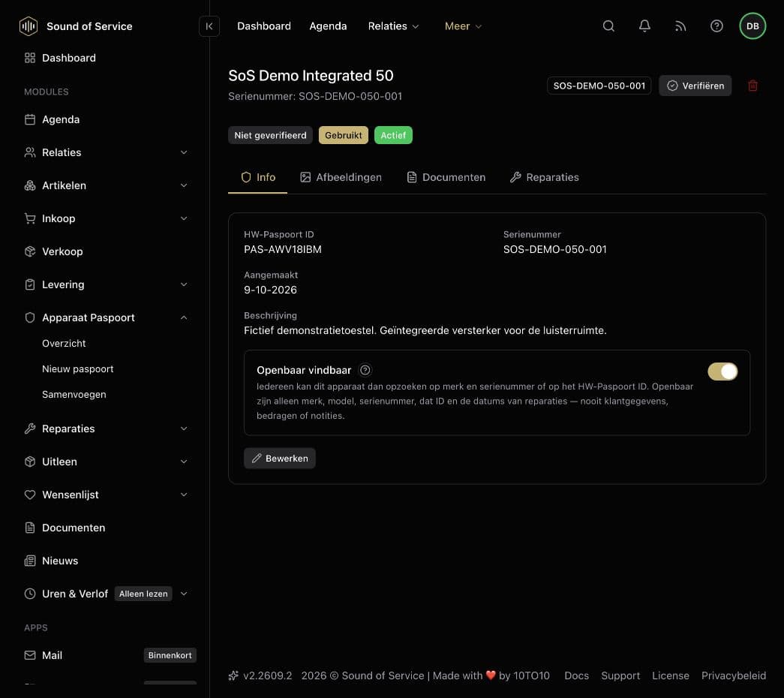
Task: Expand the Reparaties sidebar group
Action: (106, 429)
